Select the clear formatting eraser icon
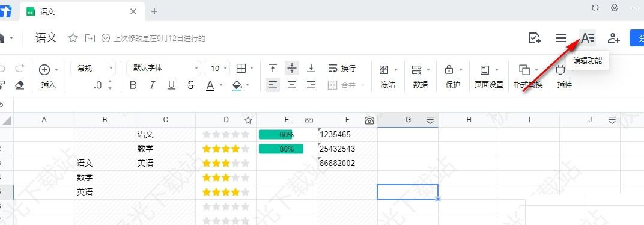The width and height of the screenshot is (644, 225). click(x=20, y=85)
